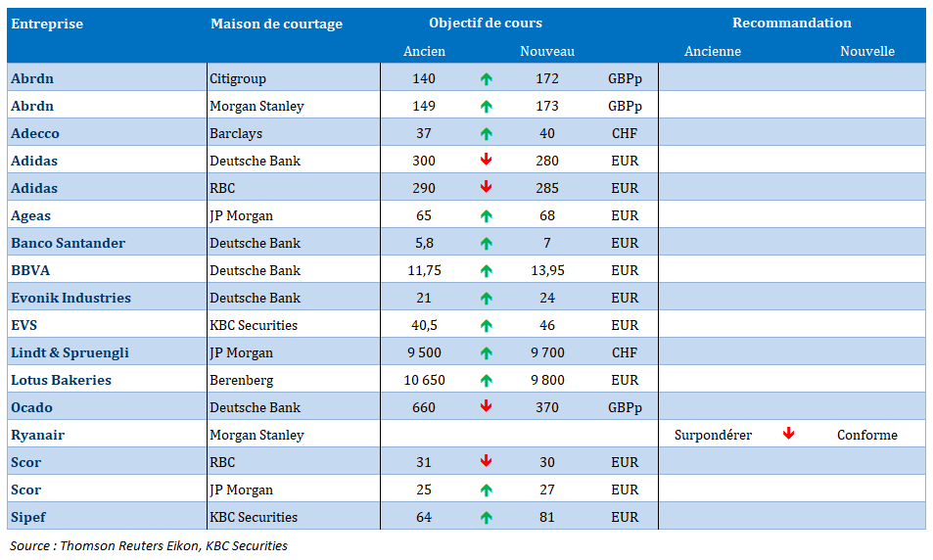Click the green up arrow in the BBVA row
This screenshot has width=933, height=560.
pos(487,270)
